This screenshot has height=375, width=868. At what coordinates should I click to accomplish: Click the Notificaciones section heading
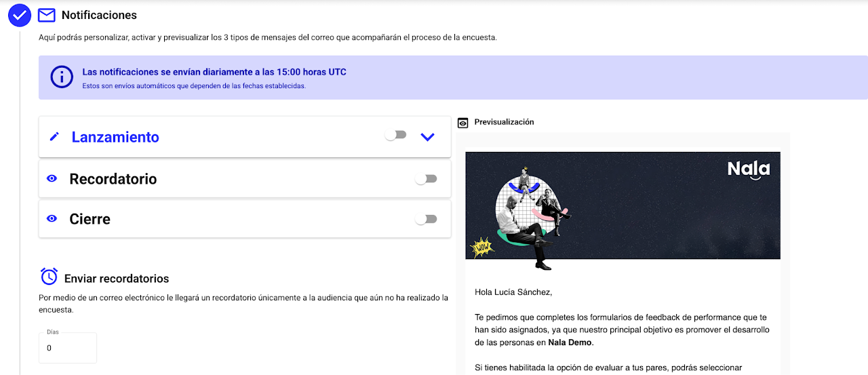[99, 15]
